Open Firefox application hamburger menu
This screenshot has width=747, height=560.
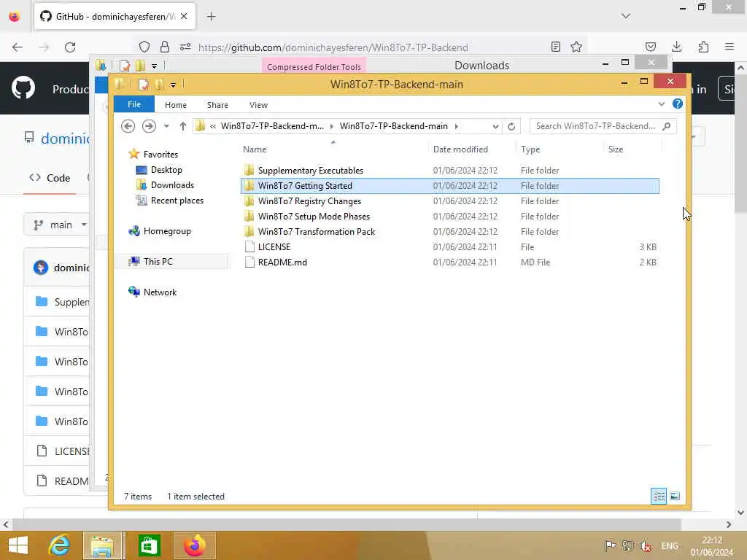click(729, 47)
